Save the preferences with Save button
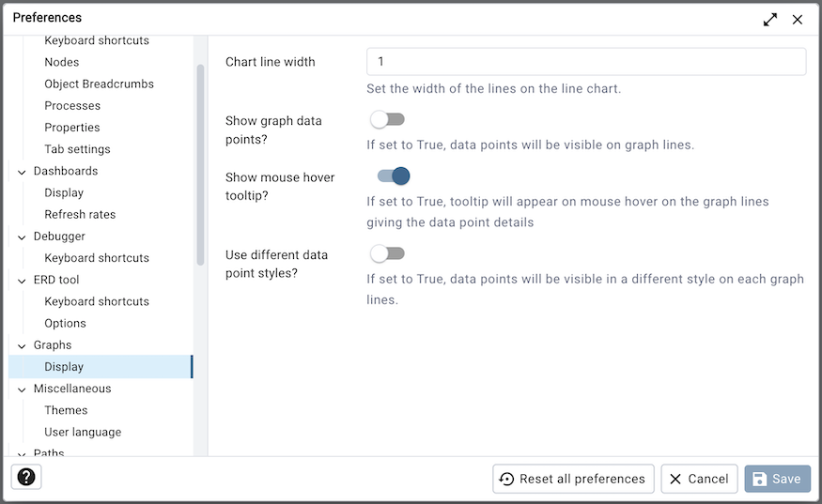The image size is (822, 504). (778, 479)
